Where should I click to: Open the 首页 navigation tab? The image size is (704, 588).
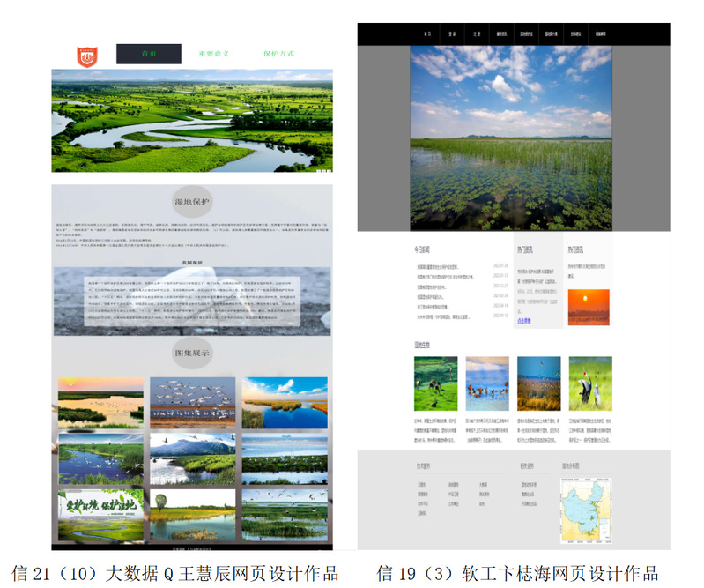click(x=149, y=54)
